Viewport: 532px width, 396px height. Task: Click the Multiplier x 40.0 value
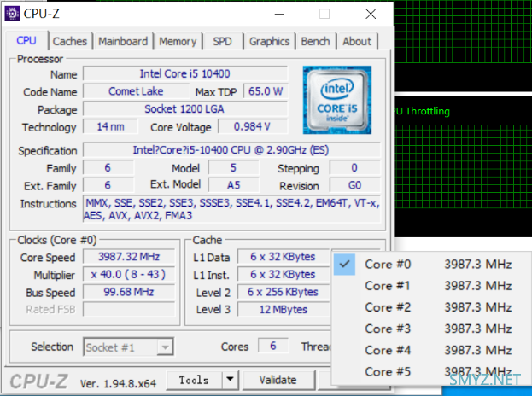tap(129, 274)
